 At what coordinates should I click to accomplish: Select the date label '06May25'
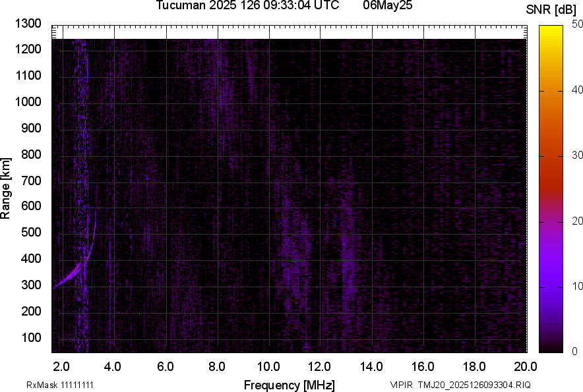[x=387, y=5]
